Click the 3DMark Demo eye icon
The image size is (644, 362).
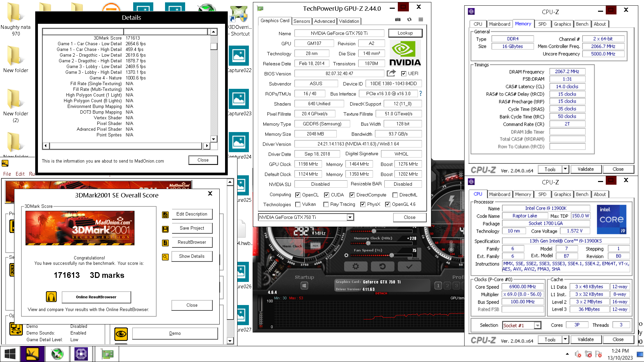tap(121, 334)
